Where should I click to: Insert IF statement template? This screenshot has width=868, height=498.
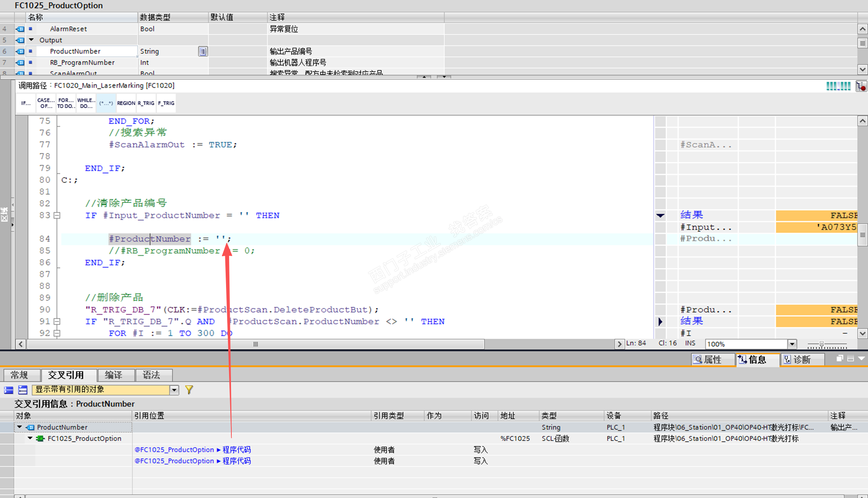click(26, 103)
